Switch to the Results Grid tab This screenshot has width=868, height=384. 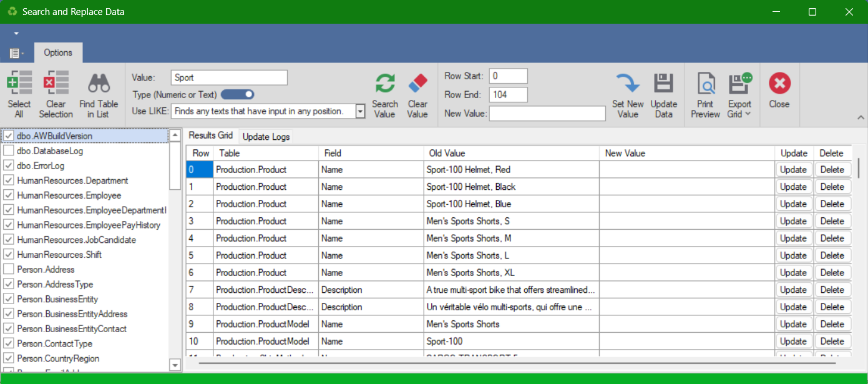[211, 135]
